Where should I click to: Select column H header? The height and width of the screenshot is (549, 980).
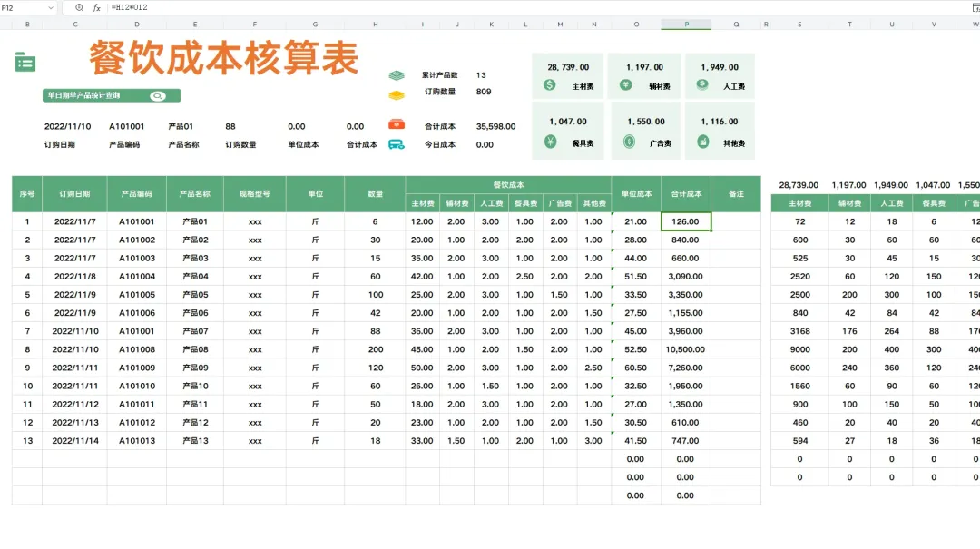pyautogui.click(x=375, y=25)
